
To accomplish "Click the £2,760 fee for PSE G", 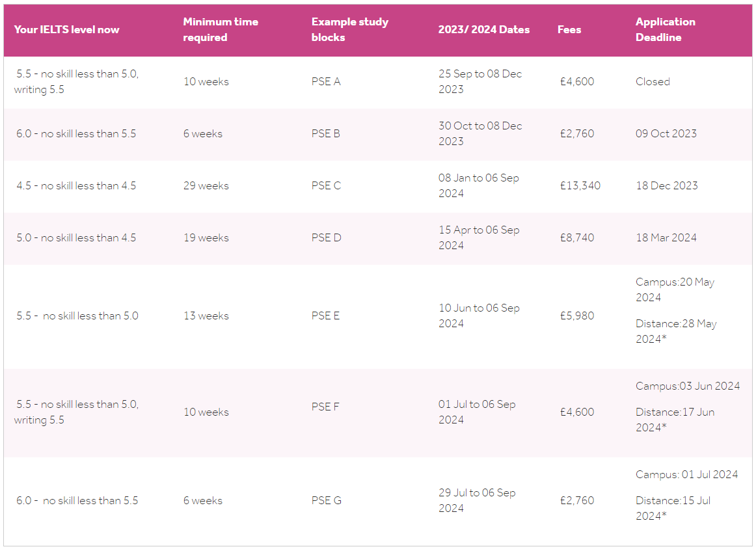I will click(x=577, y=500).
